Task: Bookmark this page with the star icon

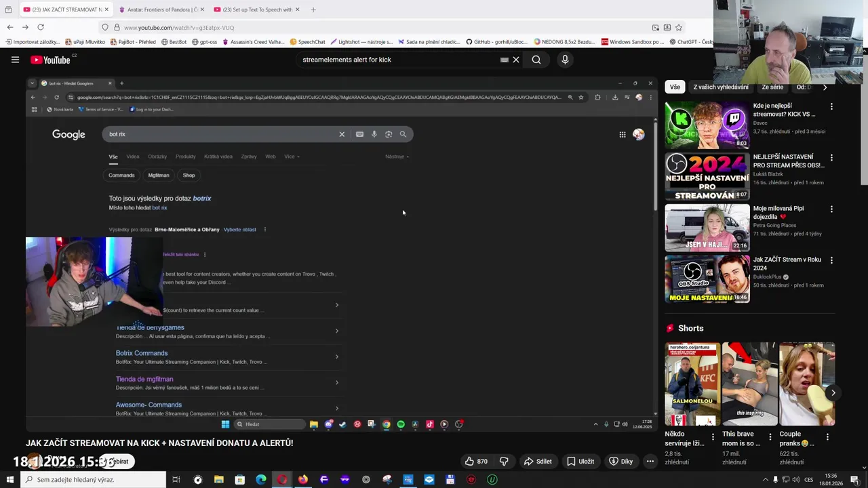Action: pos(679,27)
